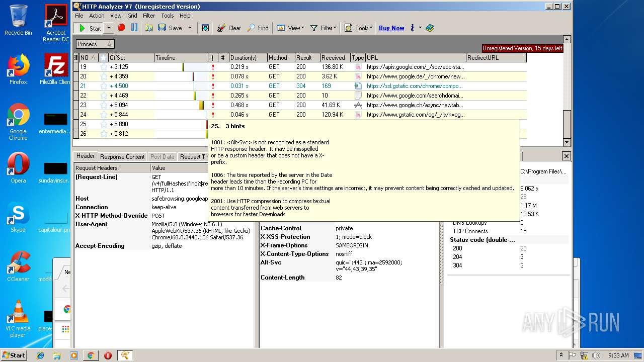Select the Request Headers column header

pyautogui.click(x=113, y=168)
